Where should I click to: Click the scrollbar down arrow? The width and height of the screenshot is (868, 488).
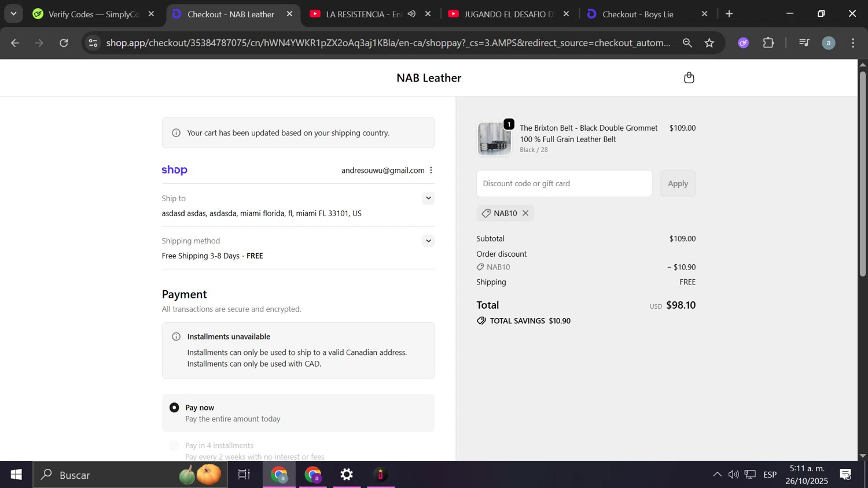click(x=863, y=456)
